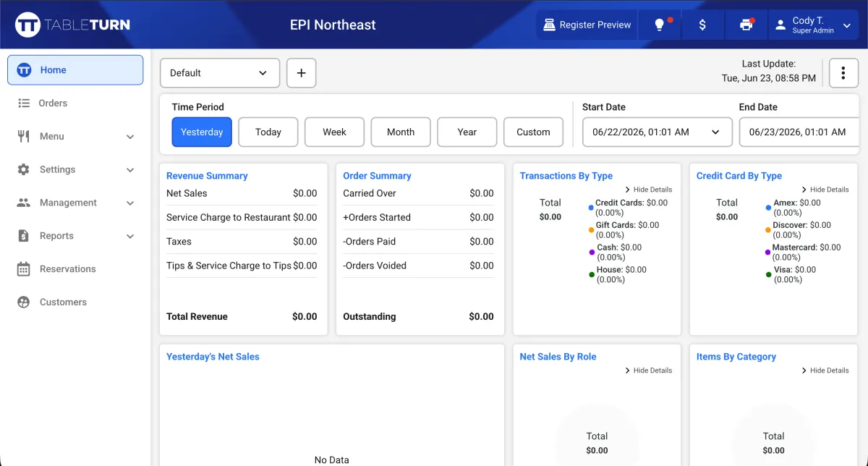Hide Details in Transactions By Type
868x466 pixels.
click(x=648, y=190)
